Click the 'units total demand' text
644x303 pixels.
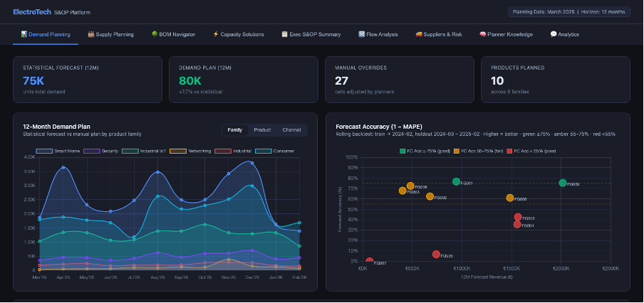click(x=44, y=92)
